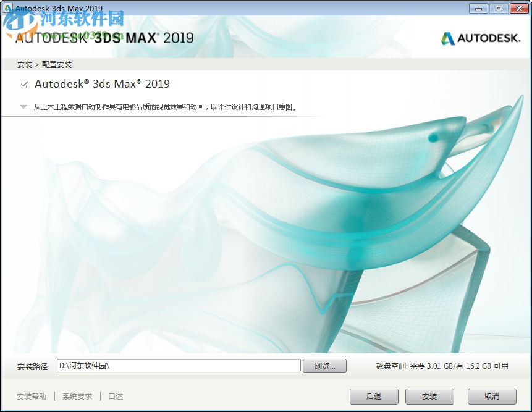Image resolution: width=532 pixels, height=412 pixels.
Task: Click the 后退 back button
Action: pyautogui.click(x=373, y=397)
